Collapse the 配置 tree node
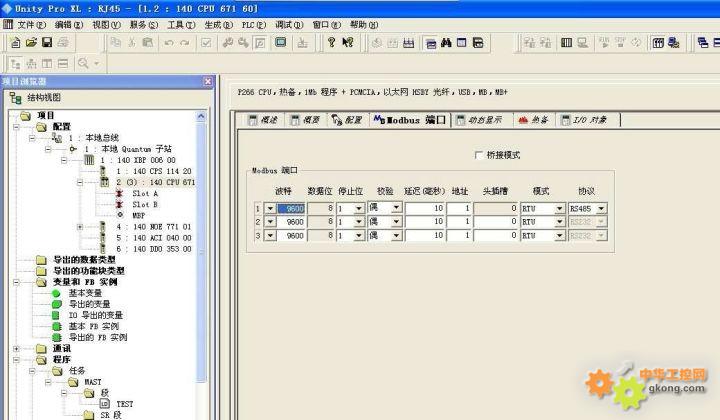 click(17, 127)
